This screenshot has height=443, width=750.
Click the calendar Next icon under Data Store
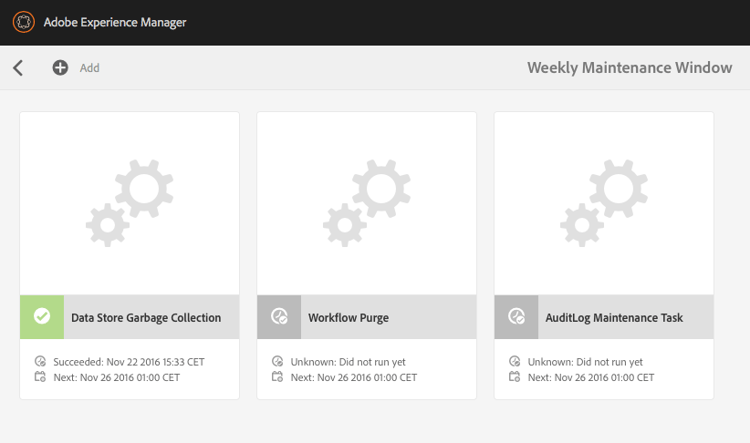[40, 377]
